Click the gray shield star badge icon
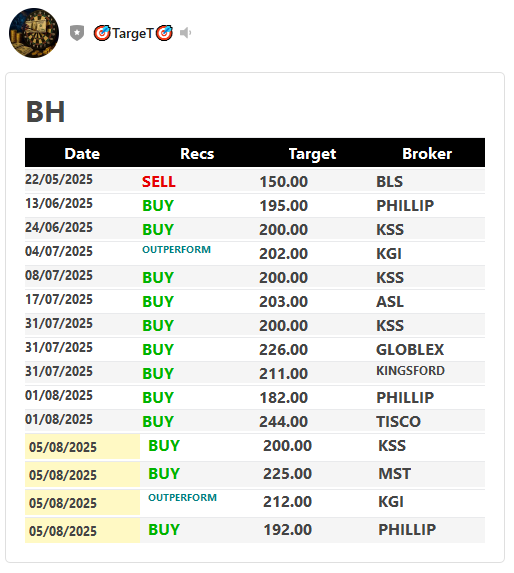The width and height of the screenshot is (514, 573). [77, 33]
